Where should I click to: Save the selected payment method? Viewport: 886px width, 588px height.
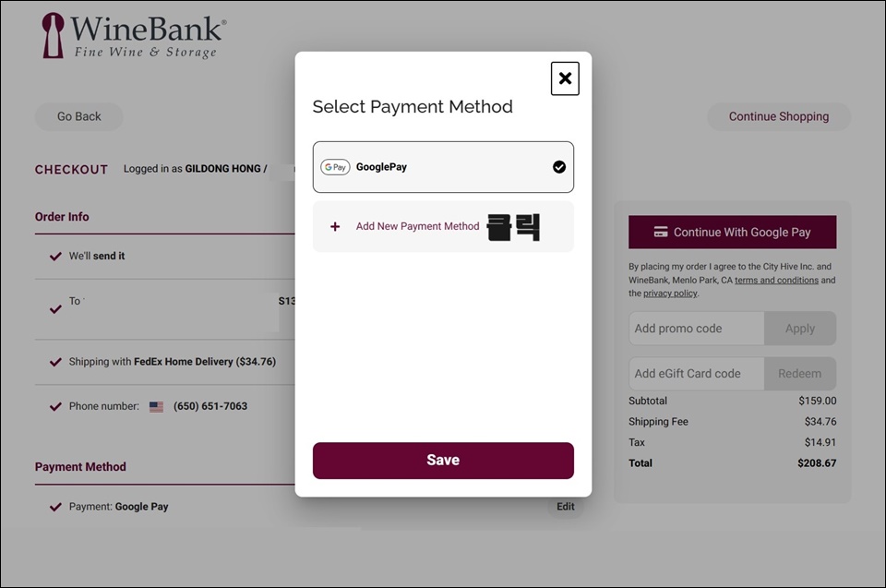click(443, 461)
